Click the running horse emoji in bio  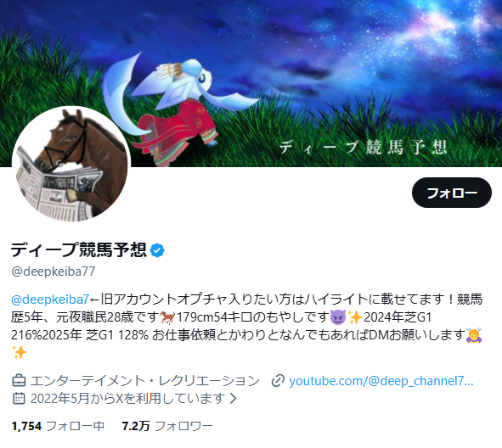pyautogui.click(x=167, y=317)
